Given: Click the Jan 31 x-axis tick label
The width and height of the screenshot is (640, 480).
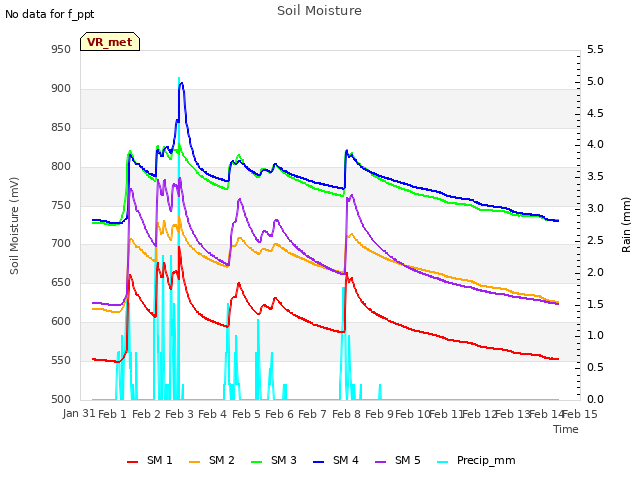Looking at the screenshot, I should (x=79, y=414).
